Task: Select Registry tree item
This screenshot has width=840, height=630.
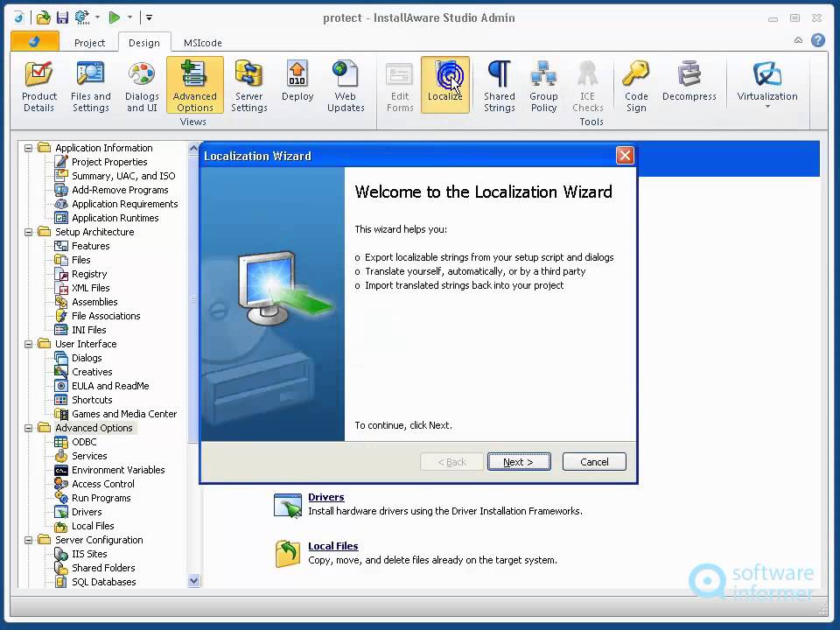Action: pos(89,274)
